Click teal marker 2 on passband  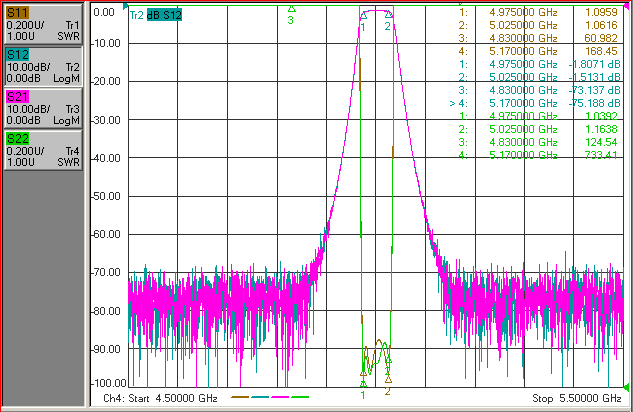tap(388, 15)
